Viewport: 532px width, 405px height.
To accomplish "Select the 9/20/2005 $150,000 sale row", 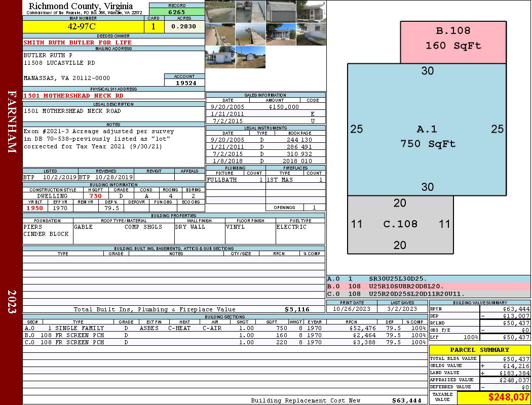I will coord(265,107).
